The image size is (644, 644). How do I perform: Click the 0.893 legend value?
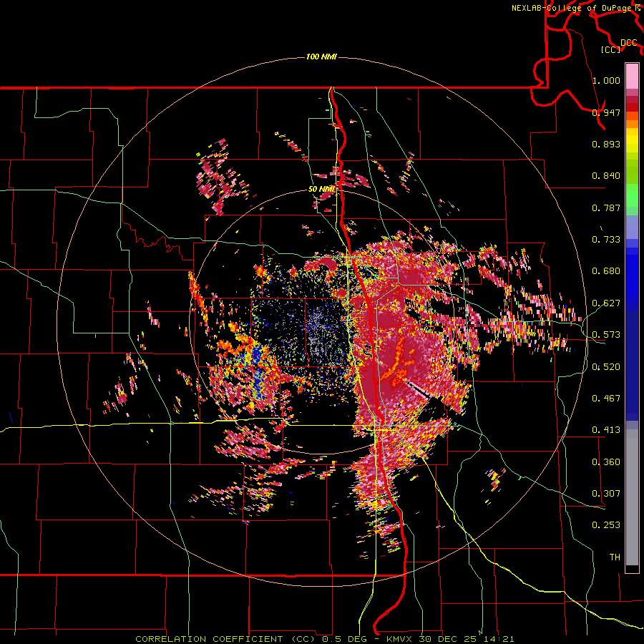pyautogui.click(x=606, y=144)
